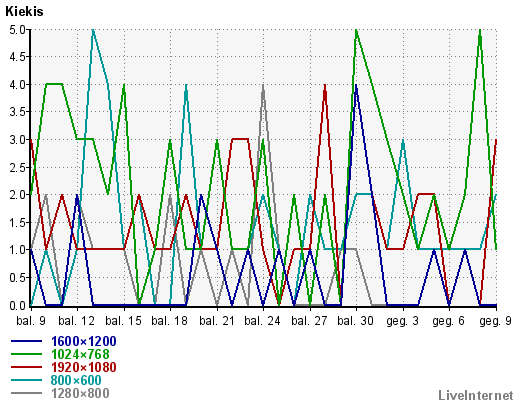Click the geg. 3 axis label
This screenshot has width=520, height=405.
[402, 321]
